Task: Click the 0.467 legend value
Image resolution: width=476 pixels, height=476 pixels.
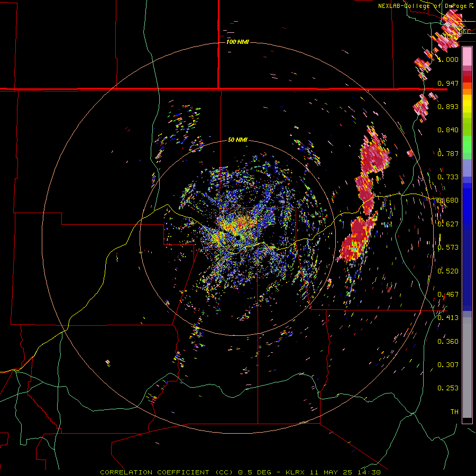Action: (x=448, y=294)
